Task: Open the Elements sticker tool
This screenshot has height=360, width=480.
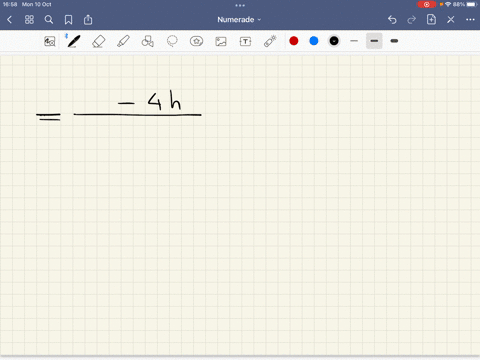Action: 196,41
